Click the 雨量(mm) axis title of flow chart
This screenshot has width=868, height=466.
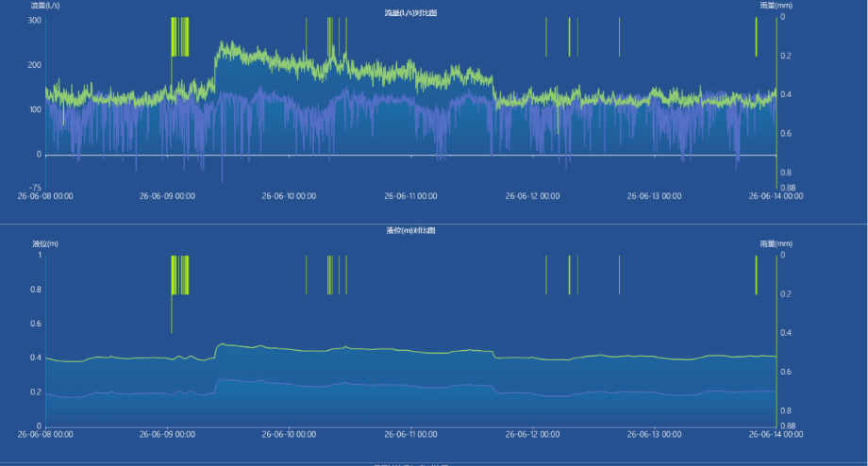[x=776, y=6]
